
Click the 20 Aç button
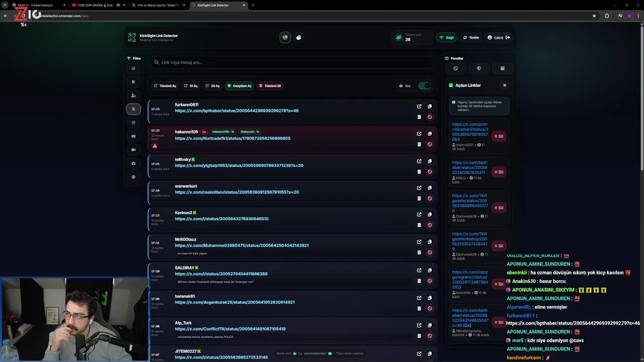coord(212,85)
